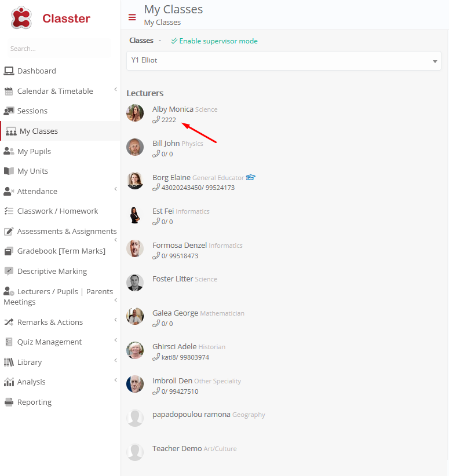Click the Library books icon

pyautogui.click(x=9, y=362)
